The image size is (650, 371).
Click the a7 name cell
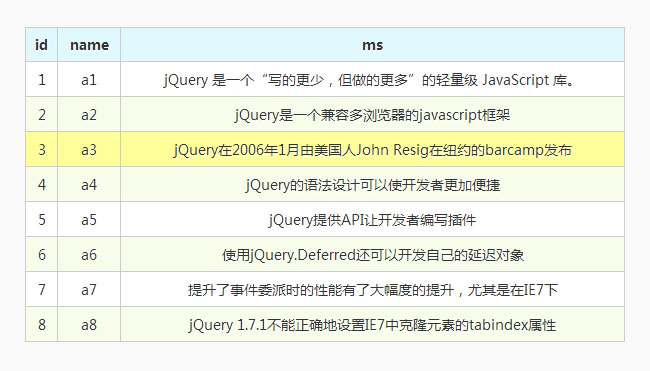[x=89, y=289]
